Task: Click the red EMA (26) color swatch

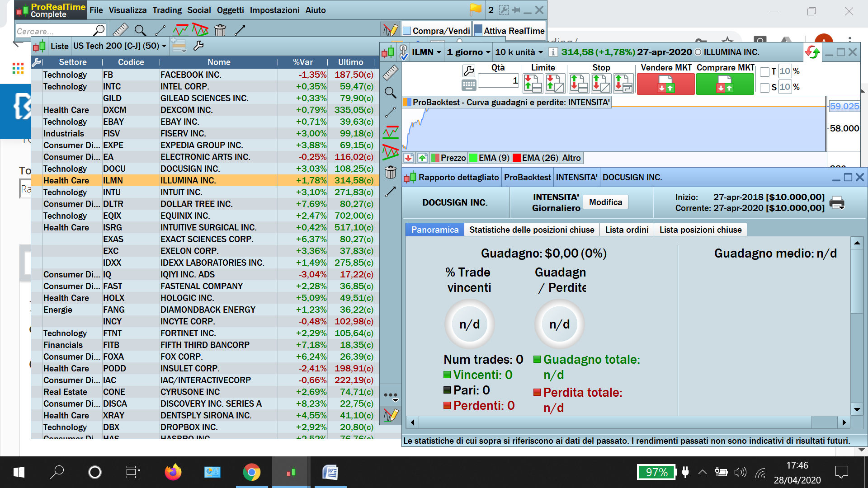Action: (517, 158)
